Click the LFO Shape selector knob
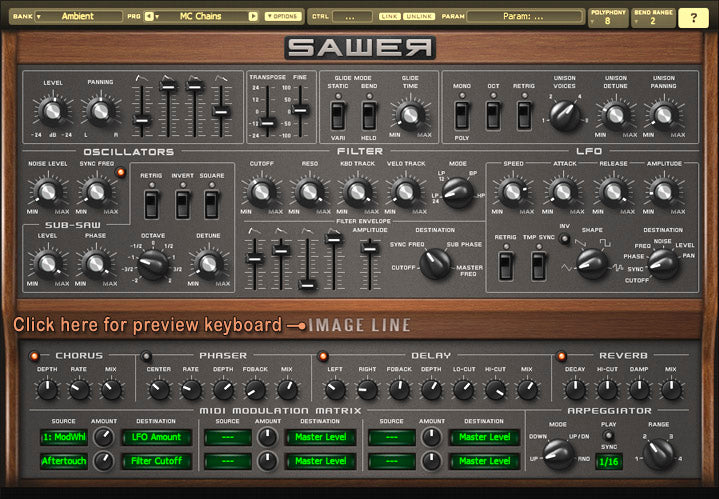This screenshot has width=719, height=499. pos(592,263)
